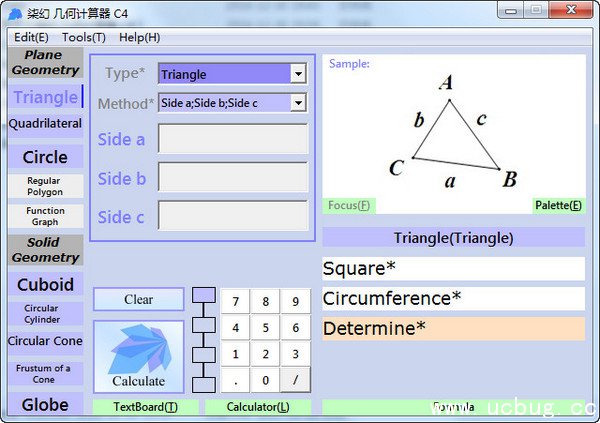Select Triangle in the shape sidebar

coord(46,97)
